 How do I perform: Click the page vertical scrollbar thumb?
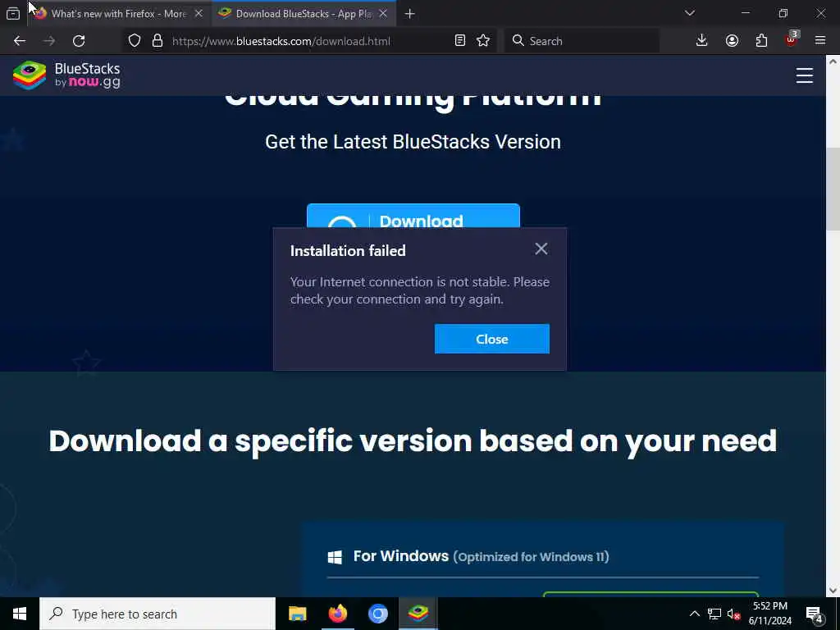(833, 189)
